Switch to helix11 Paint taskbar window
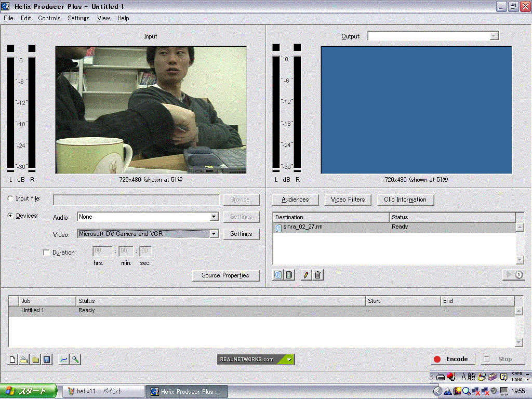The width and height of the screenshot is (532, 399). 104,391
